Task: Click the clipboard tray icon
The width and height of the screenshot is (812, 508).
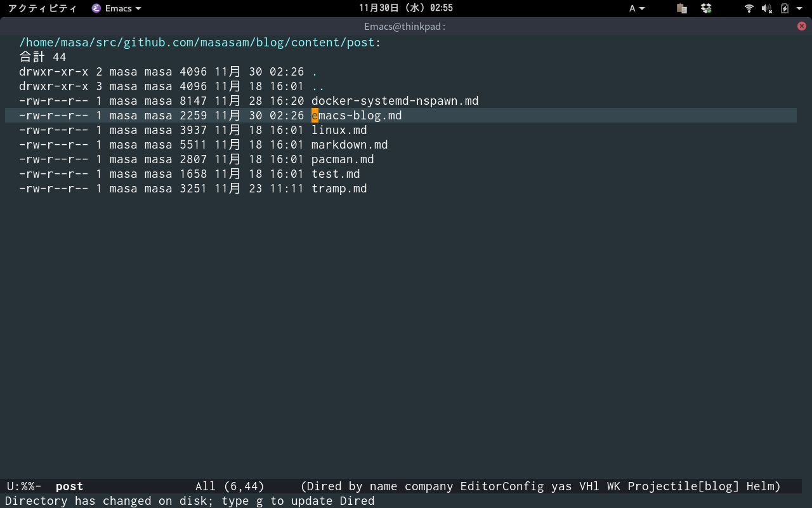Action: click(682, 8)
